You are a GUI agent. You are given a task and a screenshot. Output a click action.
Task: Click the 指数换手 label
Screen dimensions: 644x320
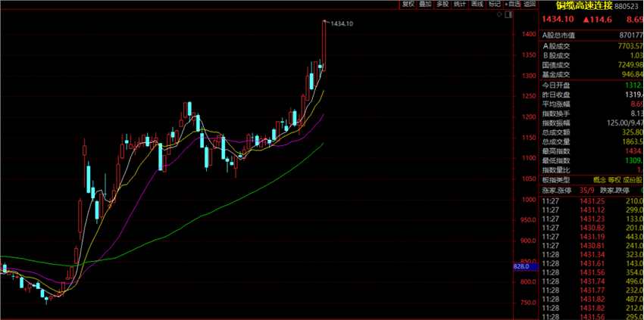point(557,113)
